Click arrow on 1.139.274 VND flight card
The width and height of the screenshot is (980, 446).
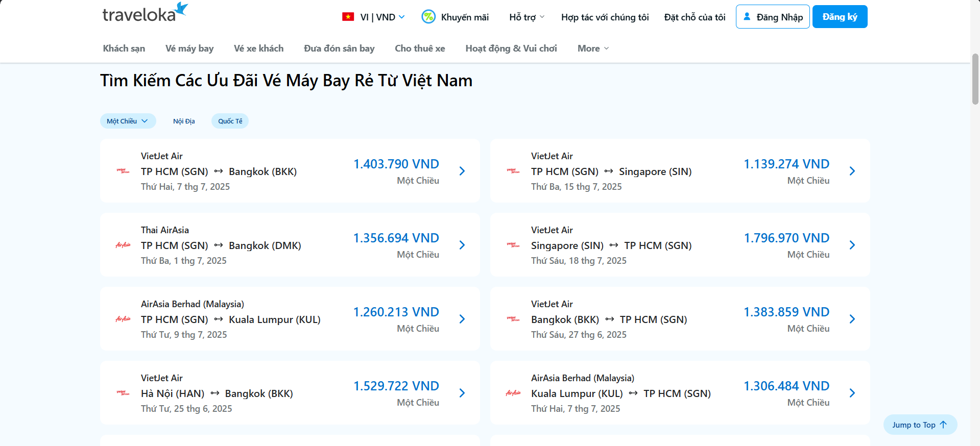pos(852,171)
